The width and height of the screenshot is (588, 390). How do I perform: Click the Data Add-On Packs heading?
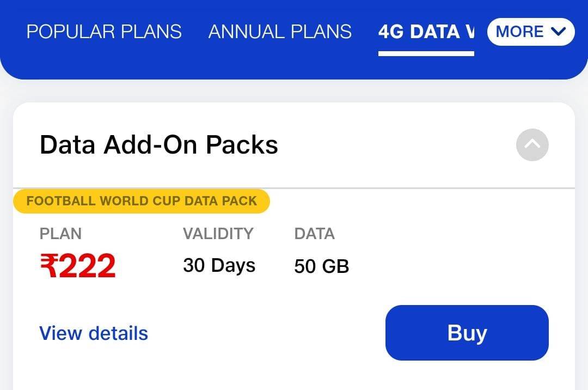pos(159,145)
